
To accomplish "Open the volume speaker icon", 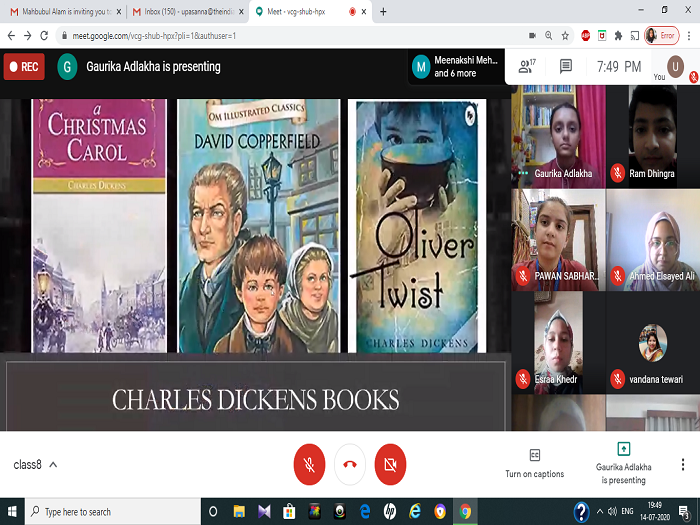I will [x=612, y=512].
